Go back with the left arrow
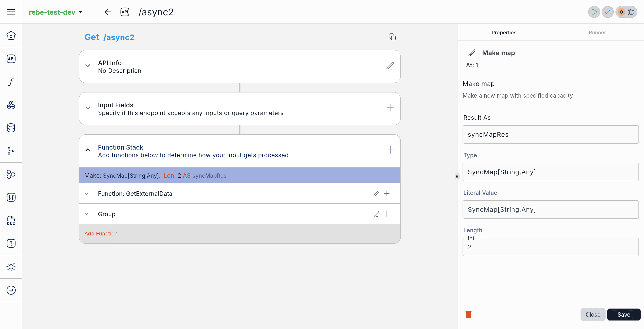Screen dimensions: 644x329 (x=108, y=12)
